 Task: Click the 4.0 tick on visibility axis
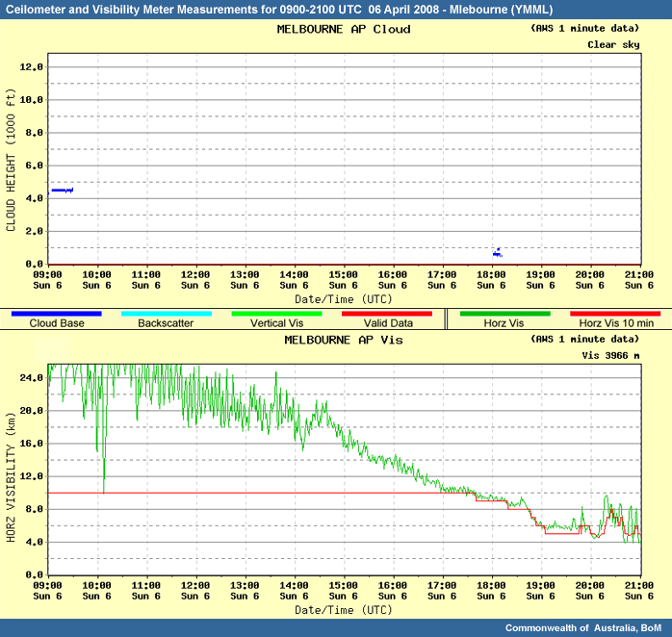pyautogui.click(x=34, y=542)
